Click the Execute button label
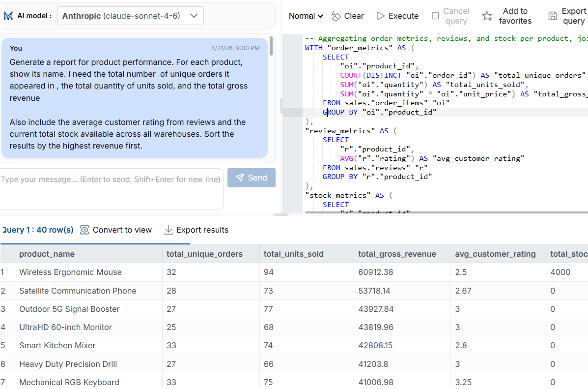The width and height of the screenshot is (588, 389). [403, 16]
